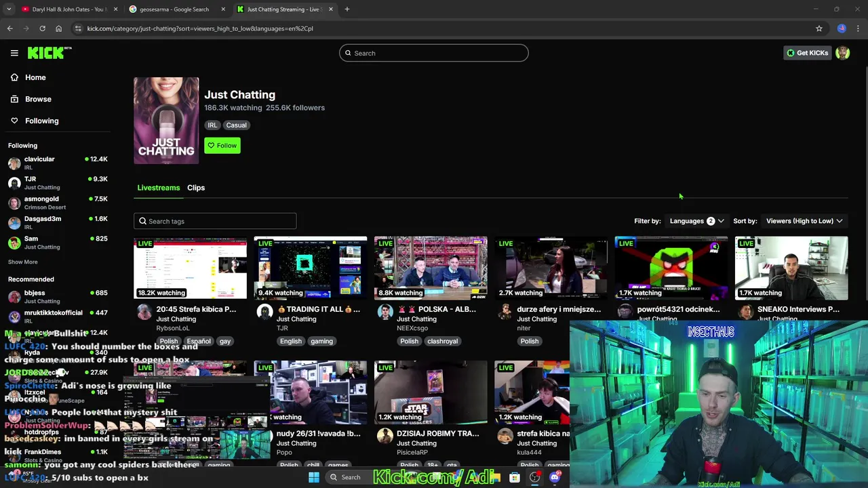868x488 pixels.
Task: Open the Kick hamburger sidebar menu
Action: [14, 53]
